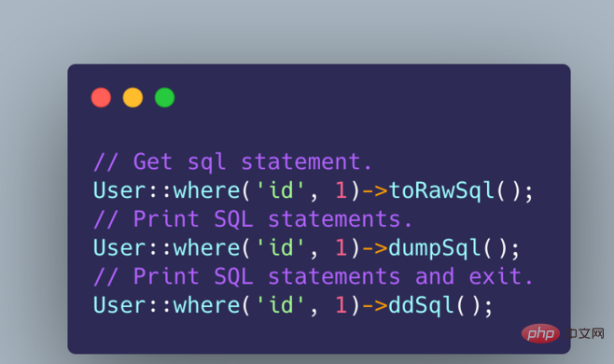Click the orange arrow before ddSql
This screenshot has width=614, height=364.
pyautogui.click(x=375, y=305)
